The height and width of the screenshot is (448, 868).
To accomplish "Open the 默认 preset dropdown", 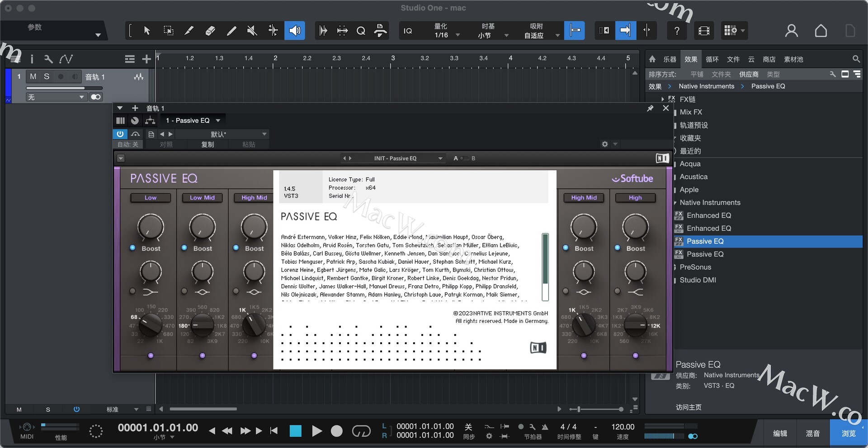I will pos(222,134).
